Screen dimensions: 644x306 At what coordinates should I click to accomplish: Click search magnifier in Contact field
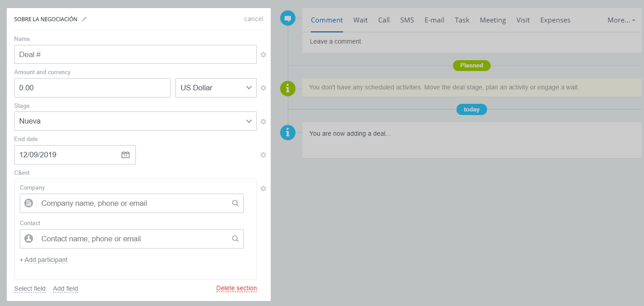pos(235,239)
